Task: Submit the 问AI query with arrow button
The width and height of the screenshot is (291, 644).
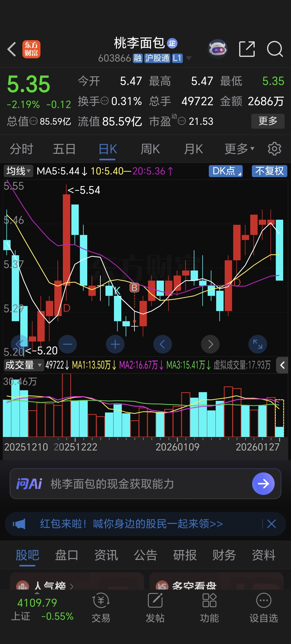Action: [x=263, y=483]
